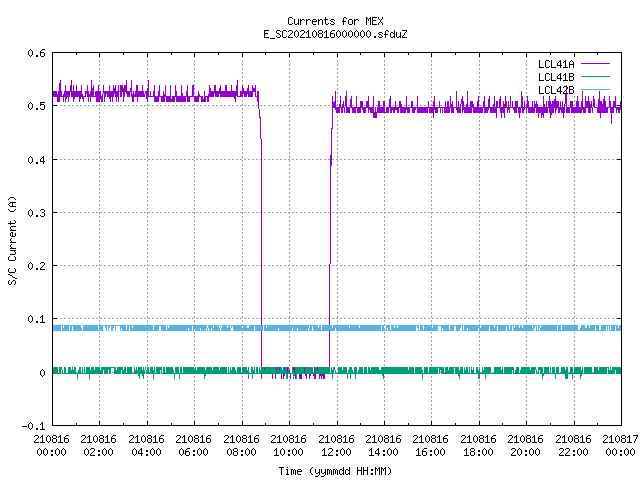The height and width of the screenshot is (480, 640).
Task: Click the x-axis tick 210816 02:00
Action: click(98, 446)
